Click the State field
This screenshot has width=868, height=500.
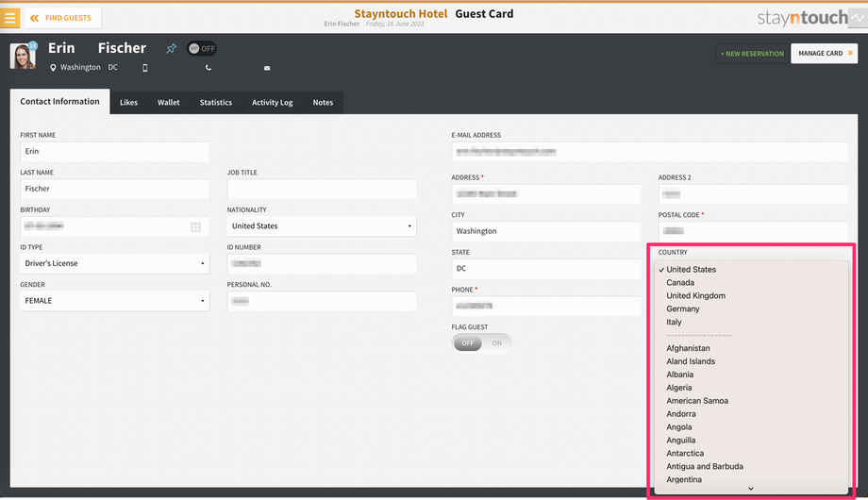click(546, 269)
